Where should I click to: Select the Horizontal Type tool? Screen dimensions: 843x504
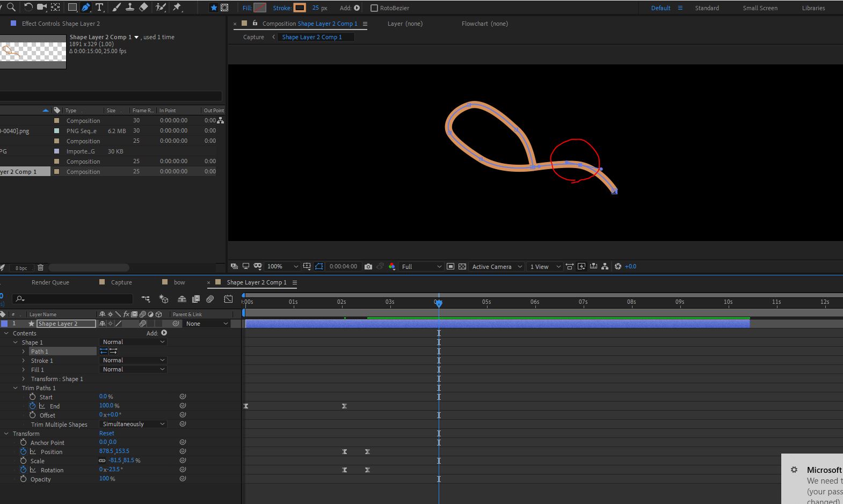99,8
